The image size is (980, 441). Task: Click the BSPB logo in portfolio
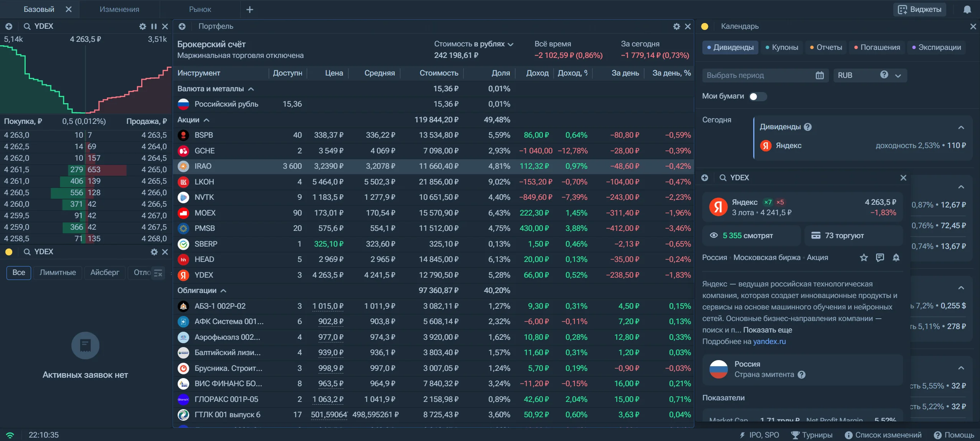pyautogui.click(x=183, y=135)
